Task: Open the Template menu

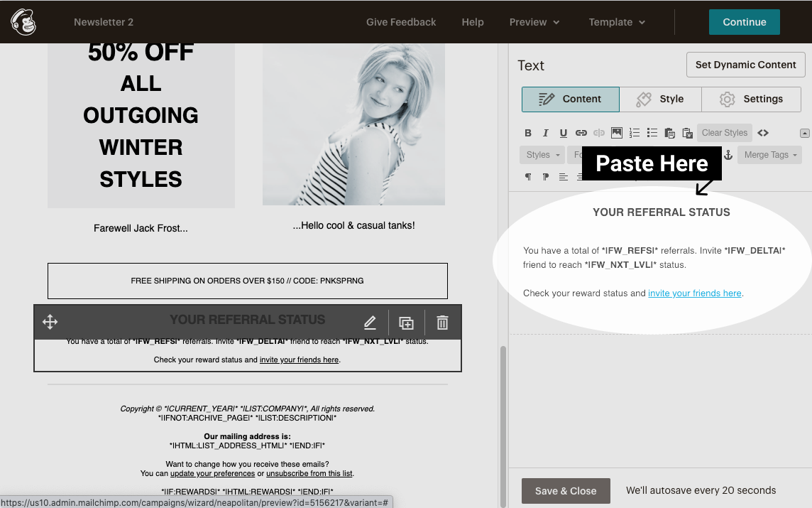Action: click(617, 22)
